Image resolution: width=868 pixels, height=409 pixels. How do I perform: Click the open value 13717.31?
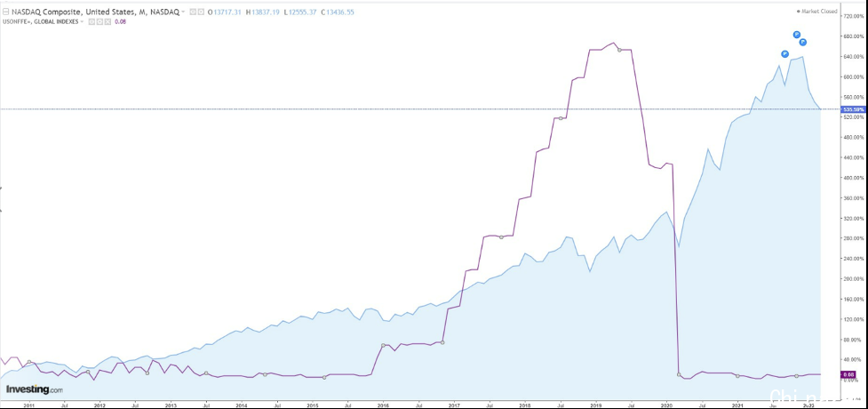(x=227, y=12)
